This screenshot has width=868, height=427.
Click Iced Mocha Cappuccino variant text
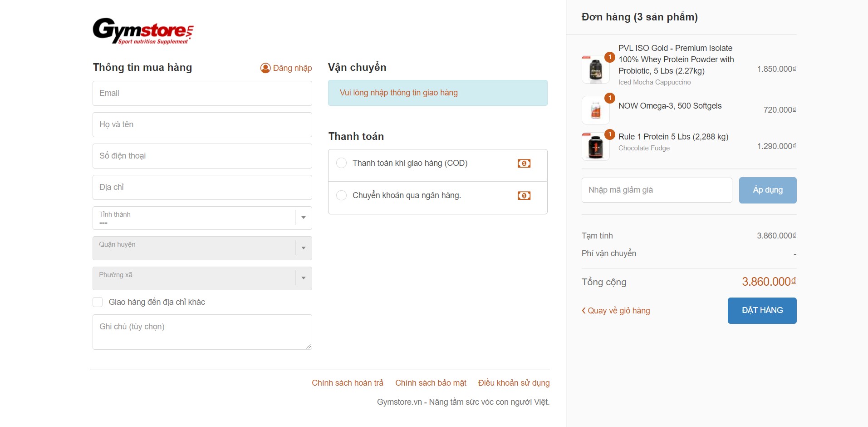(x=654, y=82)
